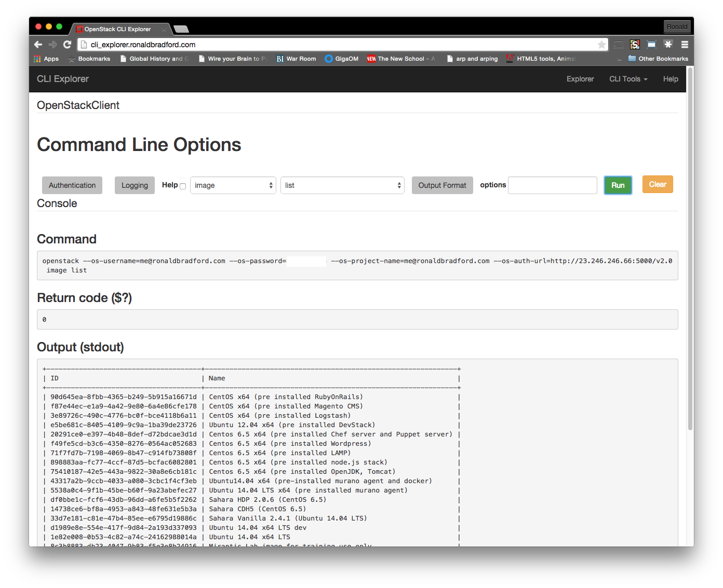The image size is (723, 588).
Task: Select the OpenStack CLI Explorer tab
Action: (119, 29)
